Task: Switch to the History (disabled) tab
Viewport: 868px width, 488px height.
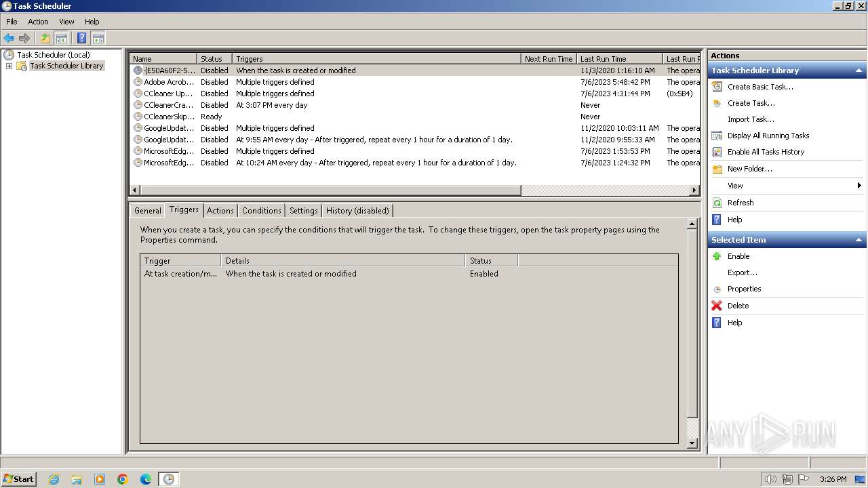Action: [357, 211]
